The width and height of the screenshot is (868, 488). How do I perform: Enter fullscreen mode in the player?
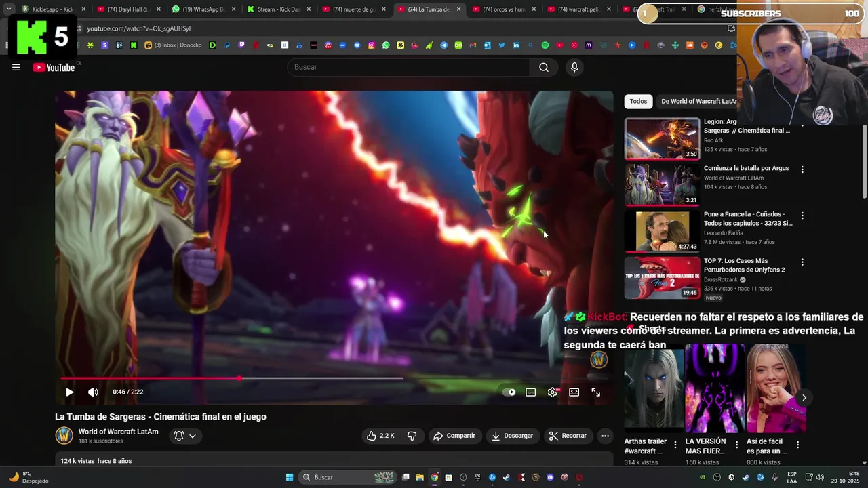click(x=596, y=392)
